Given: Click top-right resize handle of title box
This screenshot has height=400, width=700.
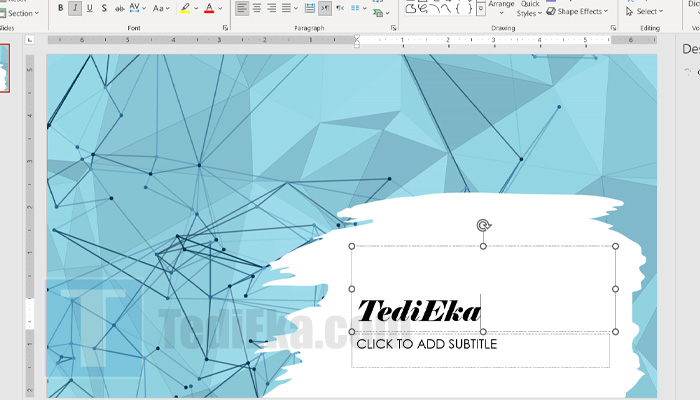Looking at the screenshot, I should point(616,246).
